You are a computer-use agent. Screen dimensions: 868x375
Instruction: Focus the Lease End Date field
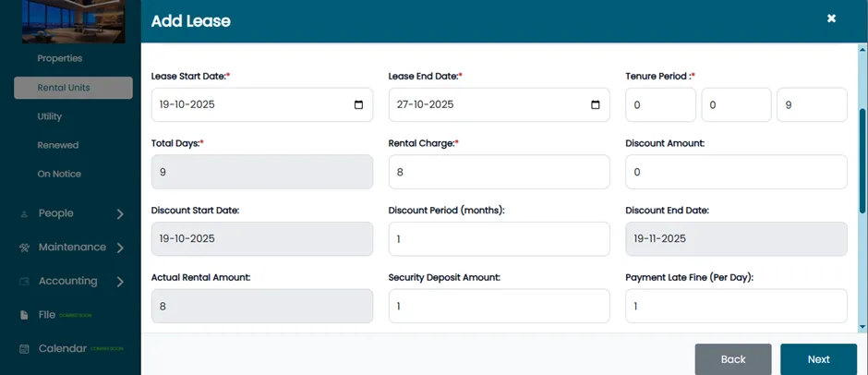499,104
